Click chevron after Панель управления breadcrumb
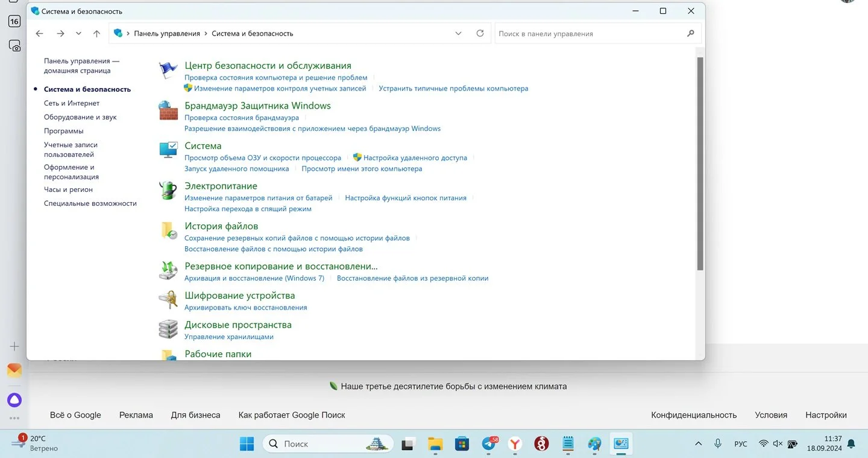The image size is (868, 458). pos(206,34)
